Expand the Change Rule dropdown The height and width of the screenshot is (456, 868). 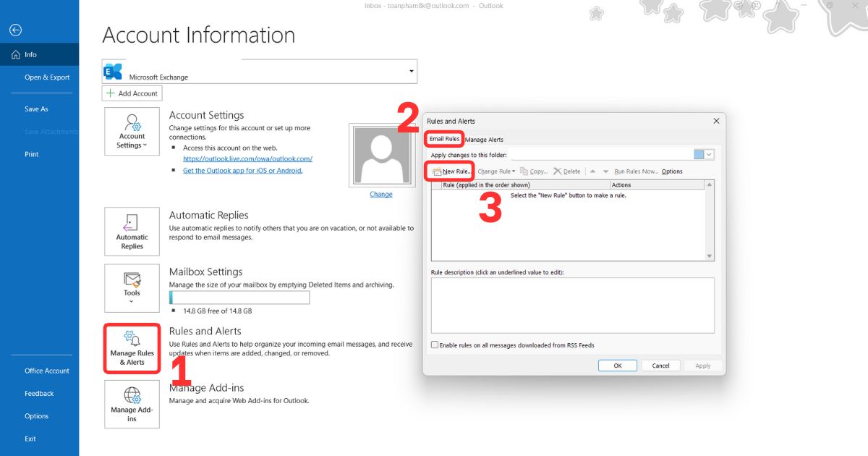point(512,171)
